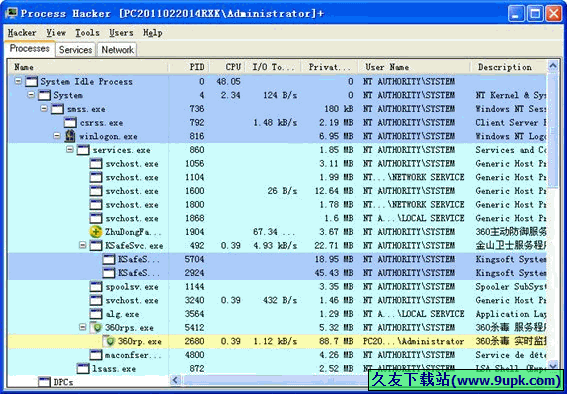The width and height of the screenshot is (567, 394).
Task: Collapse the services.exe tree node
Action: pos(70,150)
